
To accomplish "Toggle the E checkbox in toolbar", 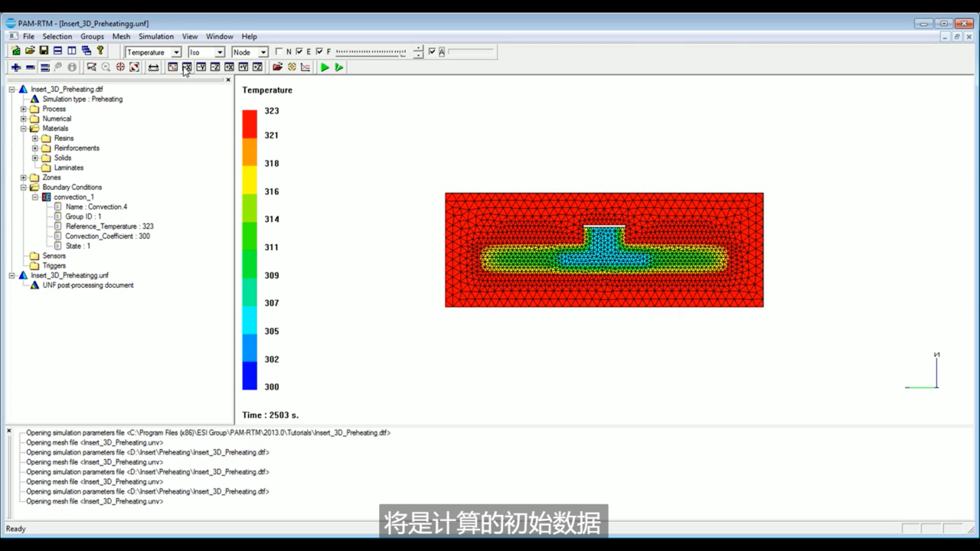I will (299, 52).
